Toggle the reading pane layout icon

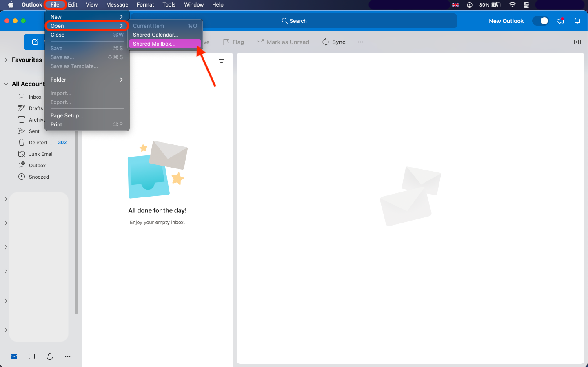[577, 42]
